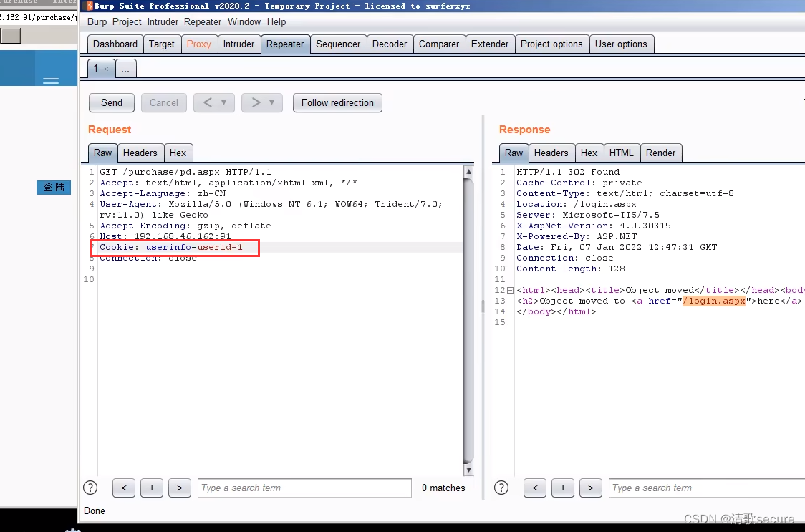Switch to the Decoder tab
This screenshot has height=532, width=805.
(390, 44)
